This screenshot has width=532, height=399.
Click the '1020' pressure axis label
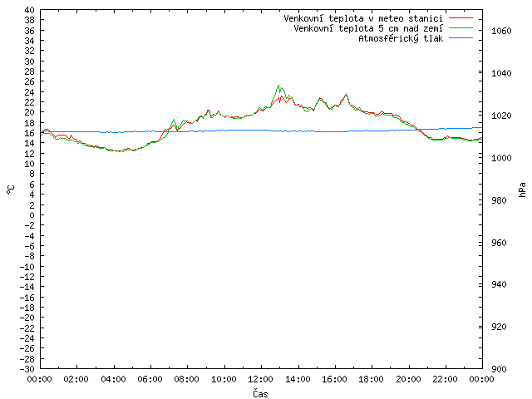(501, 116)
